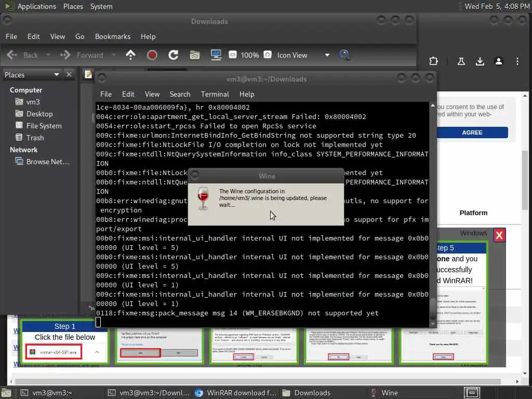Open the Places menu in top panel
The width and height of the screenshot is (532, 399).
pyautogui.click(x=73, y=6)
